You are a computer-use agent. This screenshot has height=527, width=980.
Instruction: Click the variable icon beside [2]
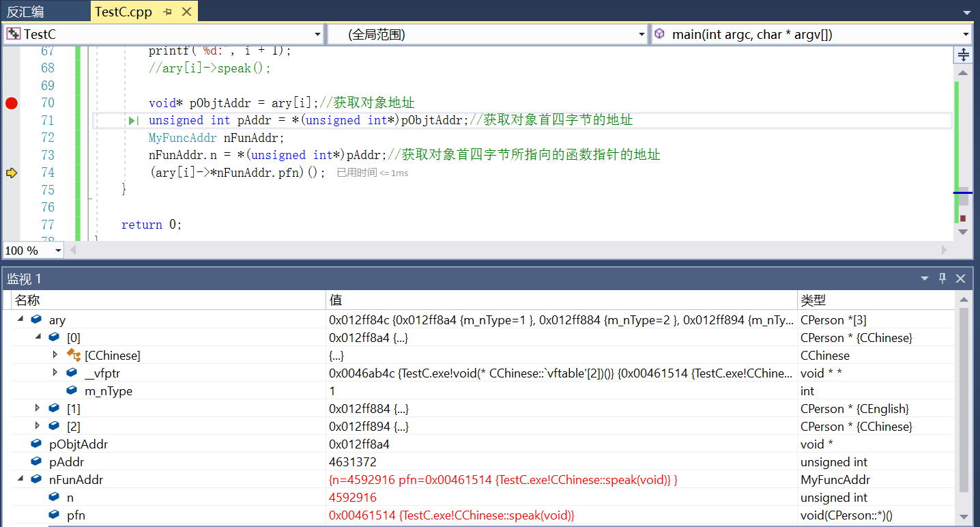[x=54, y=426]
